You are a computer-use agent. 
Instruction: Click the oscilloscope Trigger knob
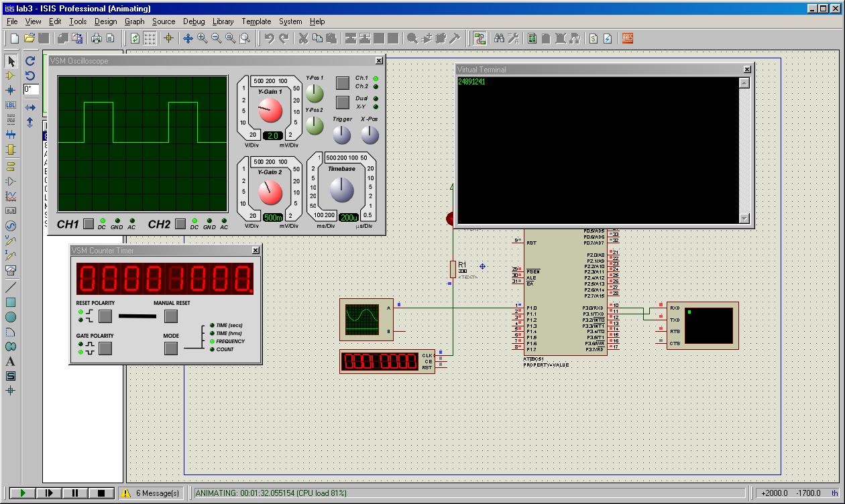coord(342,135)
